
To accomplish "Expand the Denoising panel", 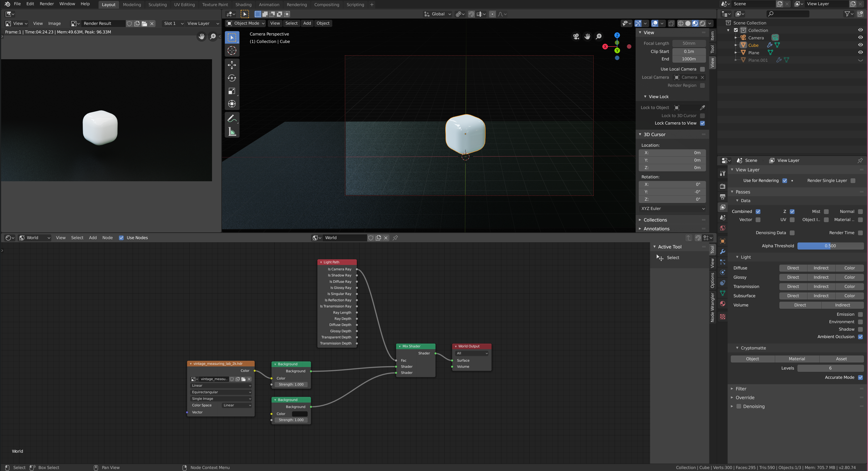I will click(x=732, y=406).
